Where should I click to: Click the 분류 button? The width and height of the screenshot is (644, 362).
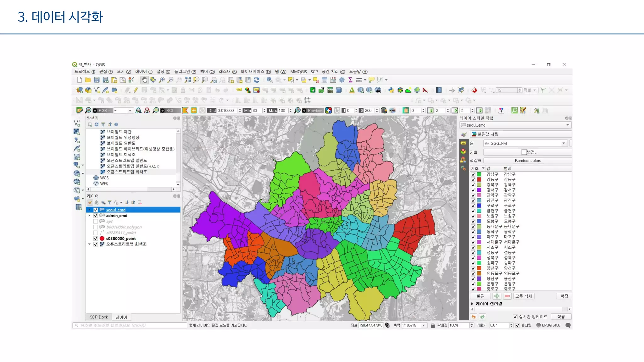coord(480,296)
